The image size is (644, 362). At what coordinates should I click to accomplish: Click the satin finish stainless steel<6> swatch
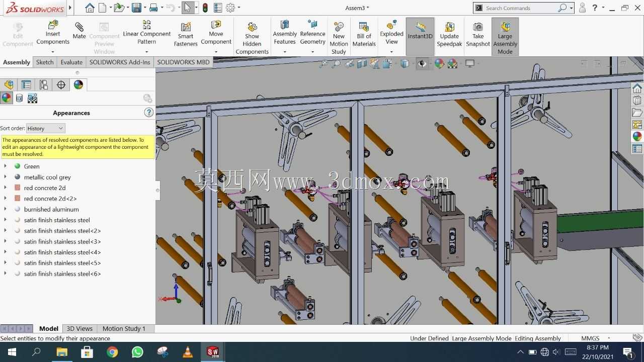tap(18, 274)
